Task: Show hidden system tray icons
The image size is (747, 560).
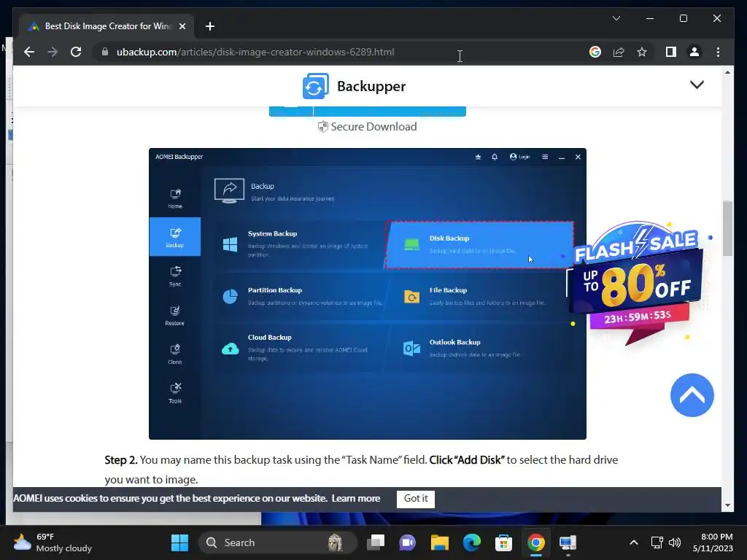Action: click(634, 542)
